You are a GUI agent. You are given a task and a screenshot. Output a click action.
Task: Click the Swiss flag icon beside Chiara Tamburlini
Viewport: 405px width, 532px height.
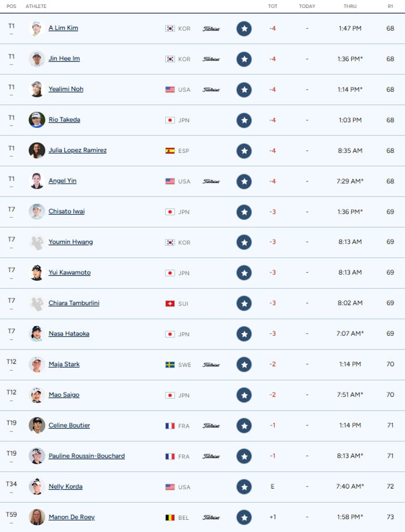click(170, 303)
